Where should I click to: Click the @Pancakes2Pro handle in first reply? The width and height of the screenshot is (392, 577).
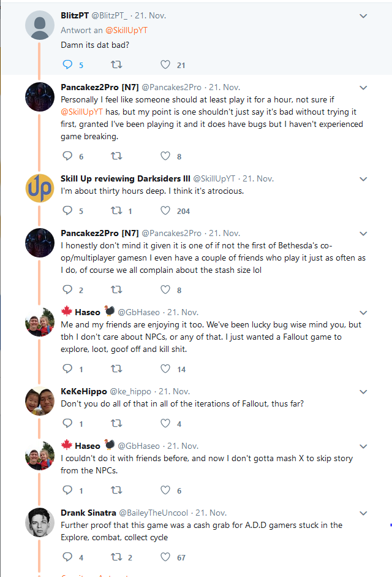pos(171,87)
